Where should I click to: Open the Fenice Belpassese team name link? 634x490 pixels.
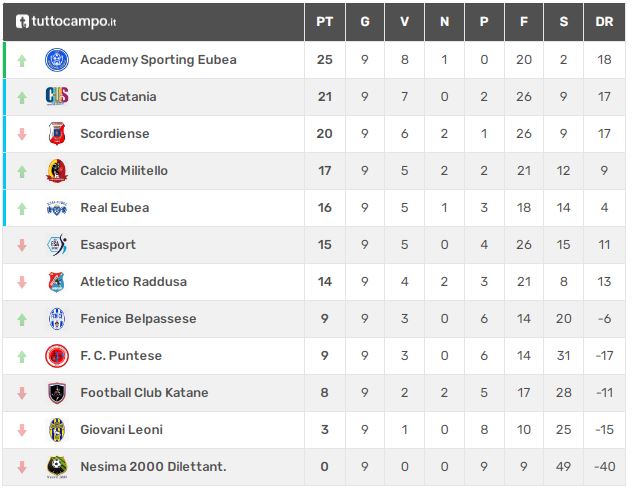(138, 319)
